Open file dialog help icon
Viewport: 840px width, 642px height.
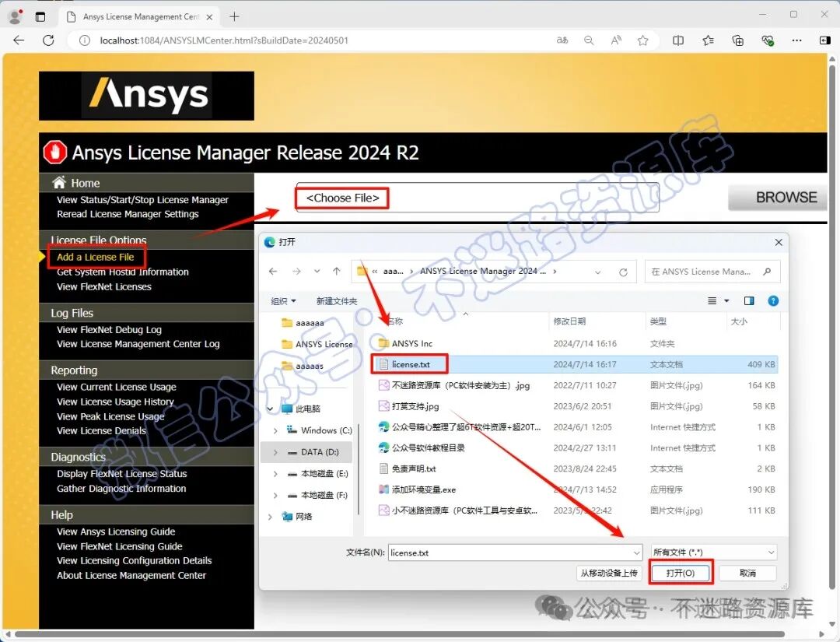[773, 300]
